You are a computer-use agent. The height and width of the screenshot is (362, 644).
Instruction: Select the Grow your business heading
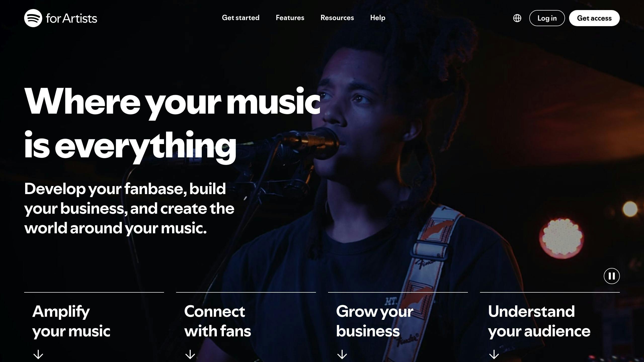375,321
